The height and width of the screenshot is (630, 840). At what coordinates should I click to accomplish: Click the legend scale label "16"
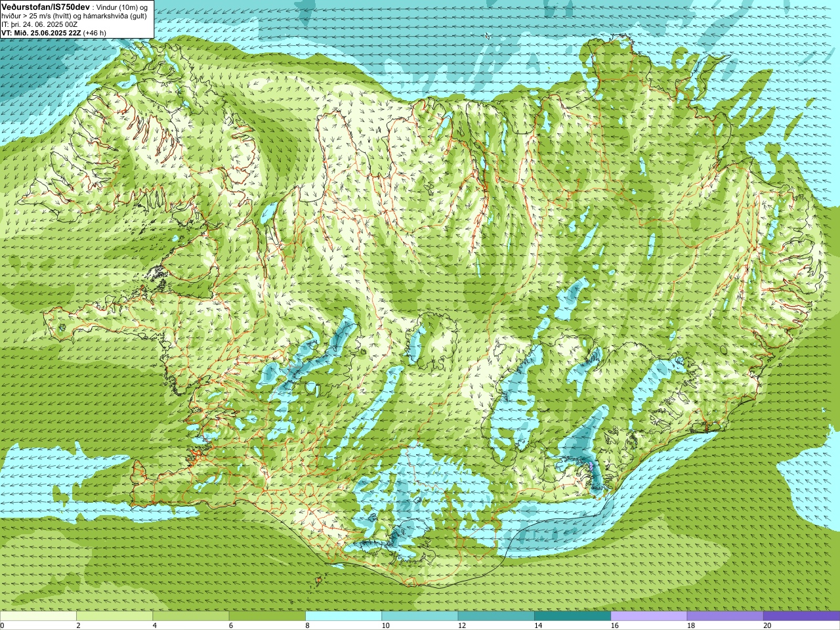[x=615, y=625]
